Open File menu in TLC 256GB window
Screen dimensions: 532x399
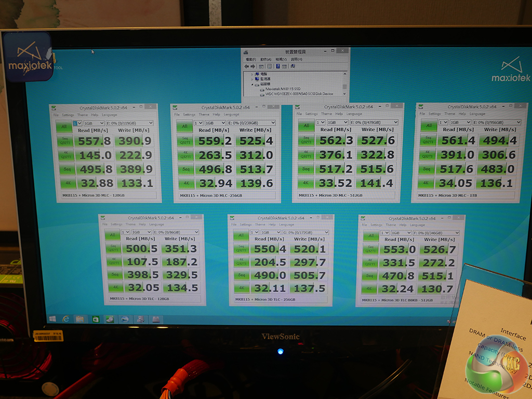pyautogui.click(x=234, y=224)
